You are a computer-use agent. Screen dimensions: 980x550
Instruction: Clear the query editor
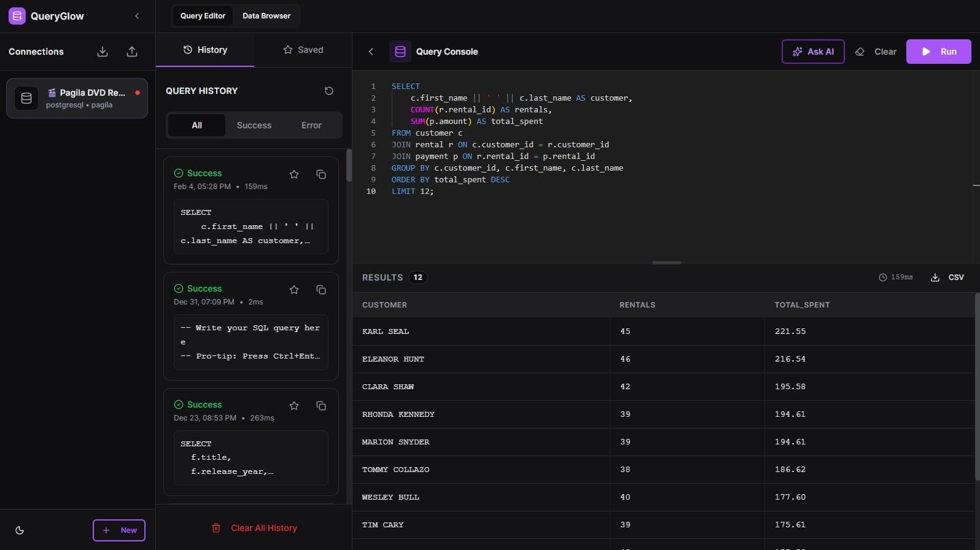tap(876, 52)
